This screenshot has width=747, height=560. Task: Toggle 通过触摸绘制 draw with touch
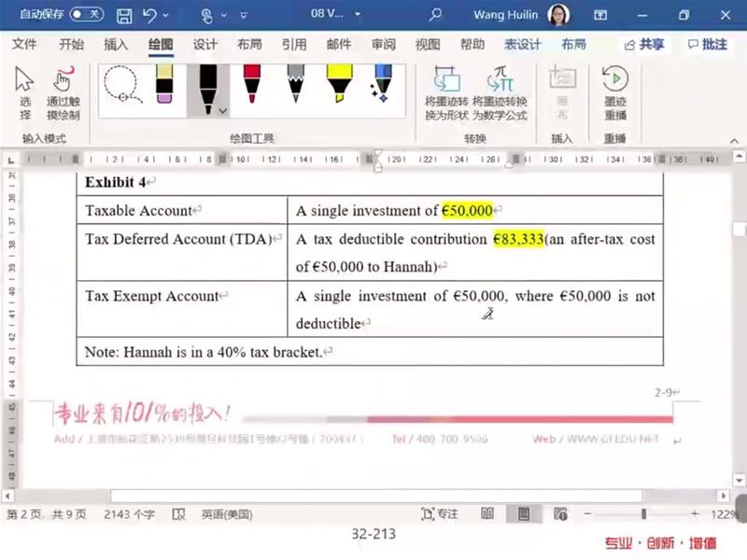[x=63, y=92]
